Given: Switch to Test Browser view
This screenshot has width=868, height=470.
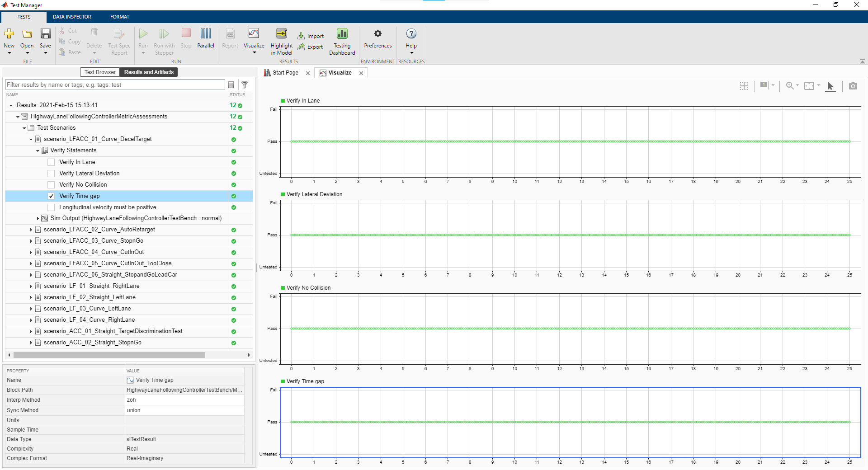Looking at the screenshot, I should 100,72.
